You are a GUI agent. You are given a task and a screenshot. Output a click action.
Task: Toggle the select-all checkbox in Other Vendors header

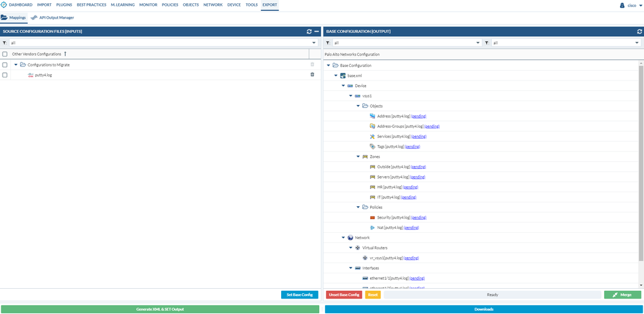point(5,54)
